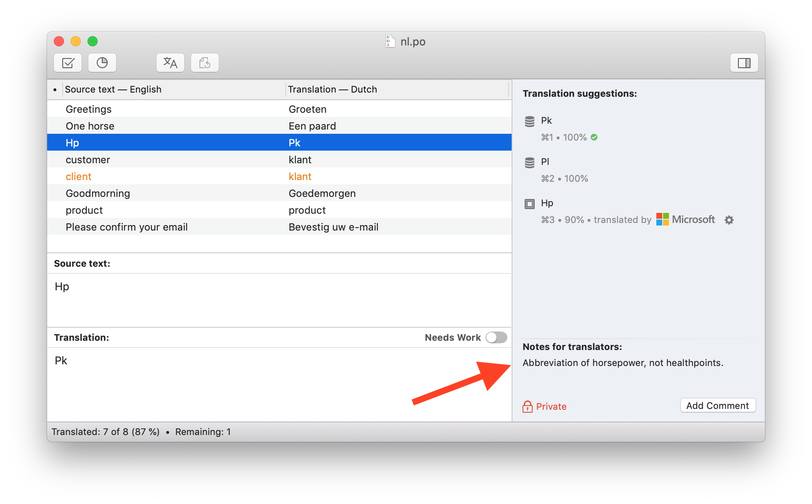Click the database icon next to Pl suggestion

(530, 162)
